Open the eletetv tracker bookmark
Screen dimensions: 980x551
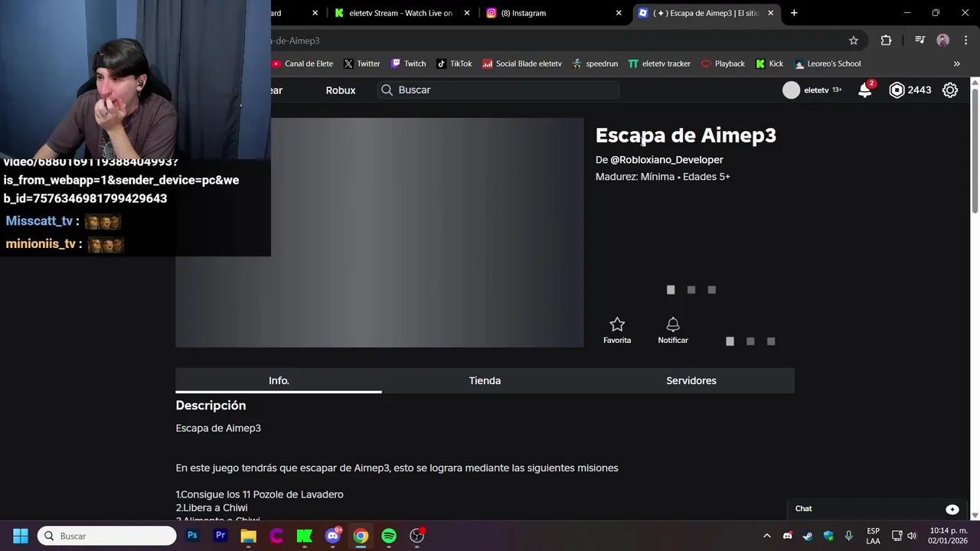tap(659, 64)
